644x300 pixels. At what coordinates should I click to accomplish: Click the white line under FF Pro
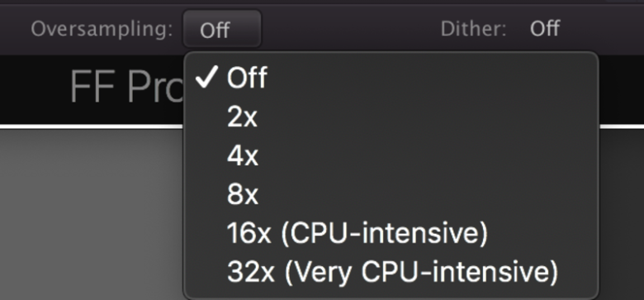pyautogui.click(x=91, y=126)
